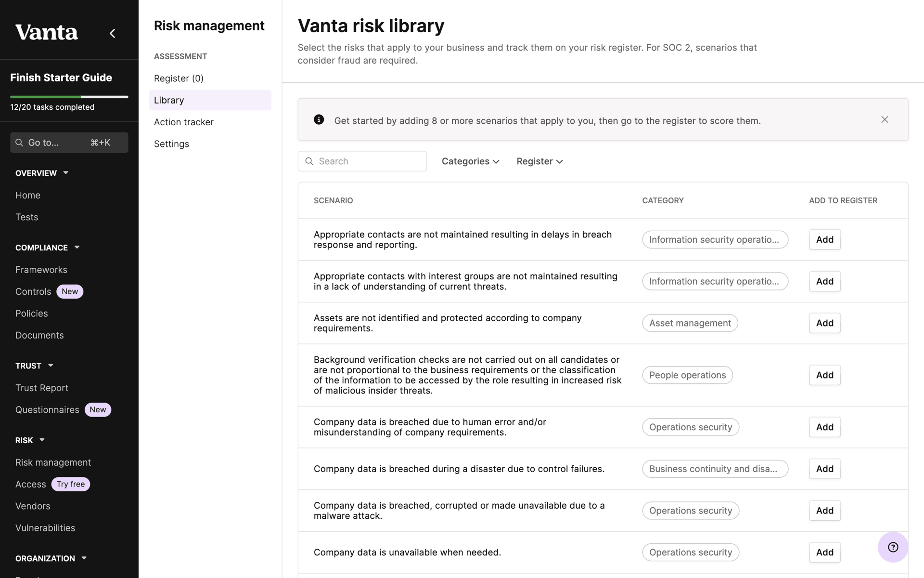
Task: Open Policies page
Action: [x=32, y=314]
